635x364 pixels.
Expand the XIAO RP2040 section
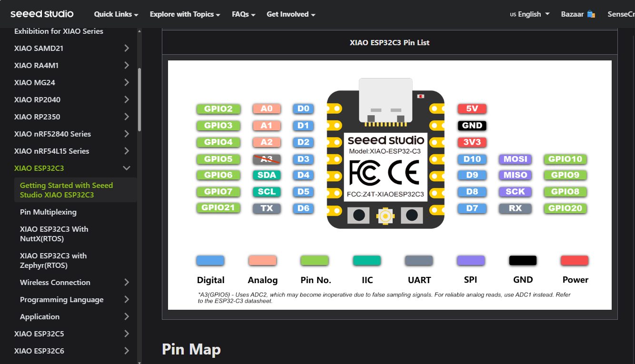[x=126, y=99]
